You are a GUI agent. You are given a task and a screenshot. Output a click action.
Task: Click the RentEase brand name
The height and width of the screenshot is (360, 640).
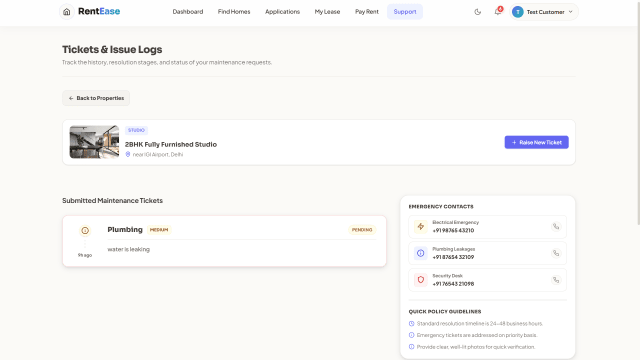pyautogui.click(x=99, y=11)
